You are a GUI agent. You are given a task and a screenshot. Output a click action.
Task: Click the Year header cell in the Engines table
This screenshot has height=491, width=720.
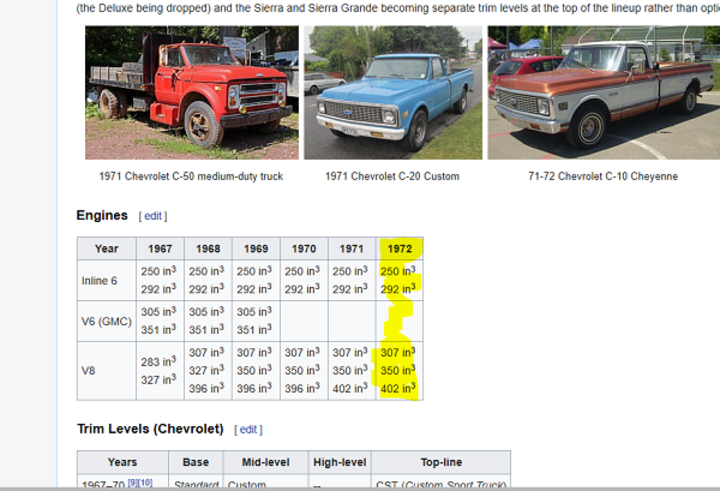(107, 249)
